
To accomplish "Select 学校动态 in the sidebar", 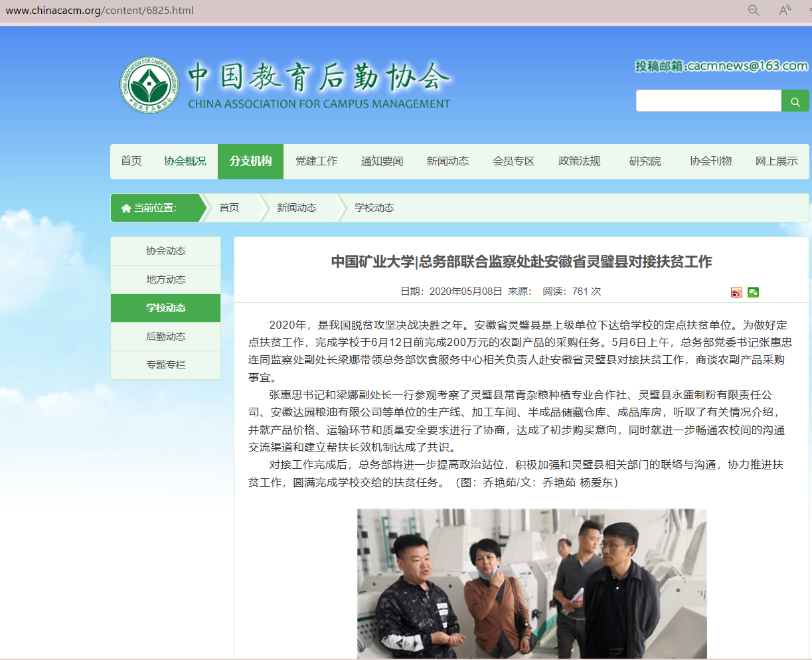I will coord(166,308).
